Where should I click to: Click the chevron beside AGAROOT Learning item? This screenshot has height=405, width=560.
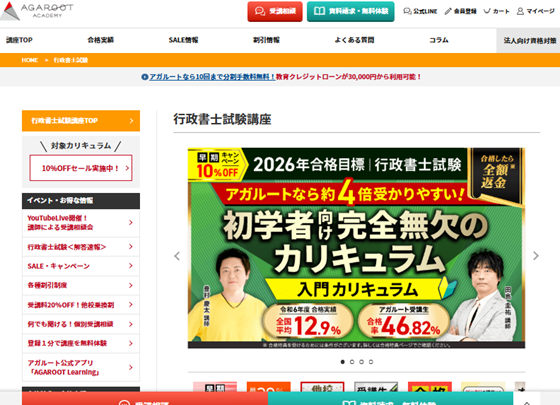tap(131, 368)
